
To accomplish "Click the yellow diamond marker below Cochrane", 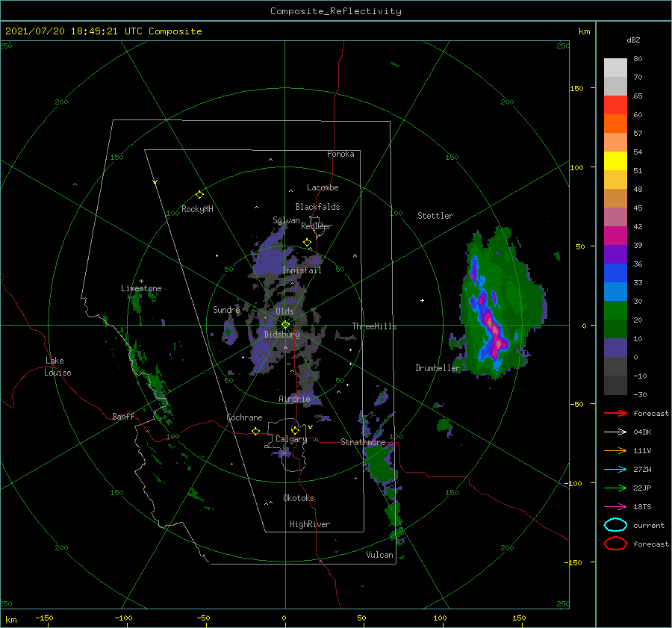I will tap(255, 431).
